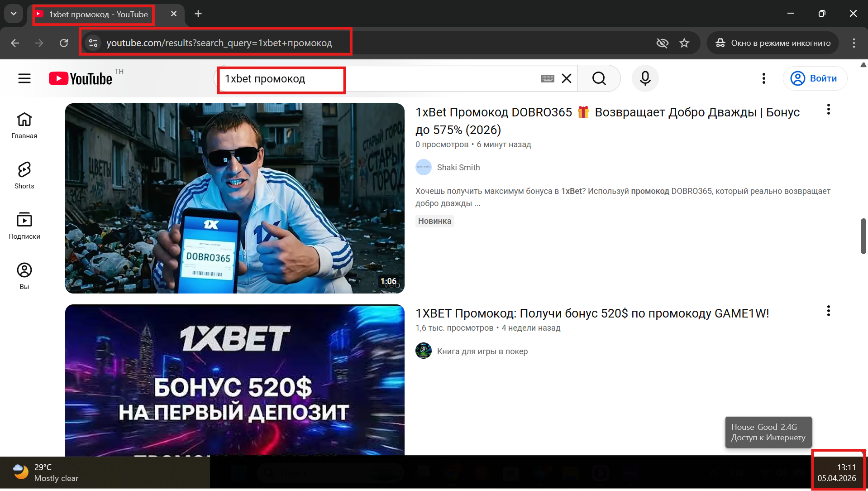Image resolution: width=868 pixels, height=491 pixels.
Task: Open the third-party cookies blocked eye icon
Action: pyautogui.click(x=663, y=43)
